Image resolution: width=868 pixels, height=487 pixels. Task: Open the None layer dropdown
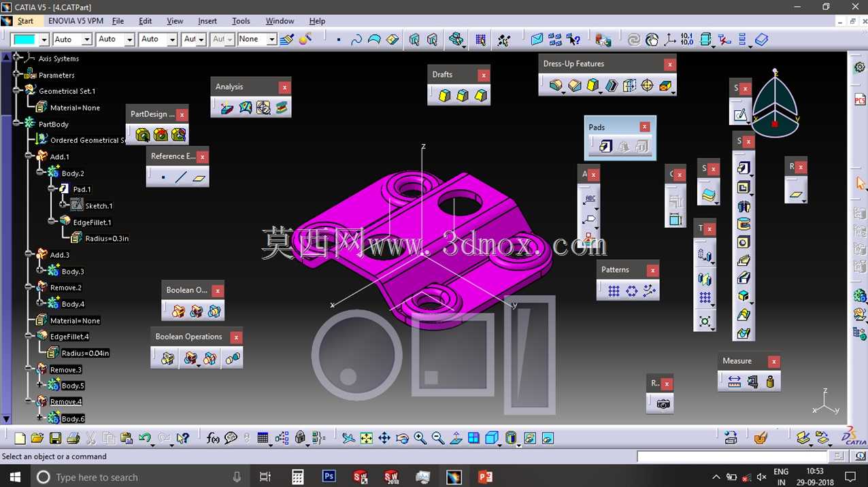click(x=271, y=39)
